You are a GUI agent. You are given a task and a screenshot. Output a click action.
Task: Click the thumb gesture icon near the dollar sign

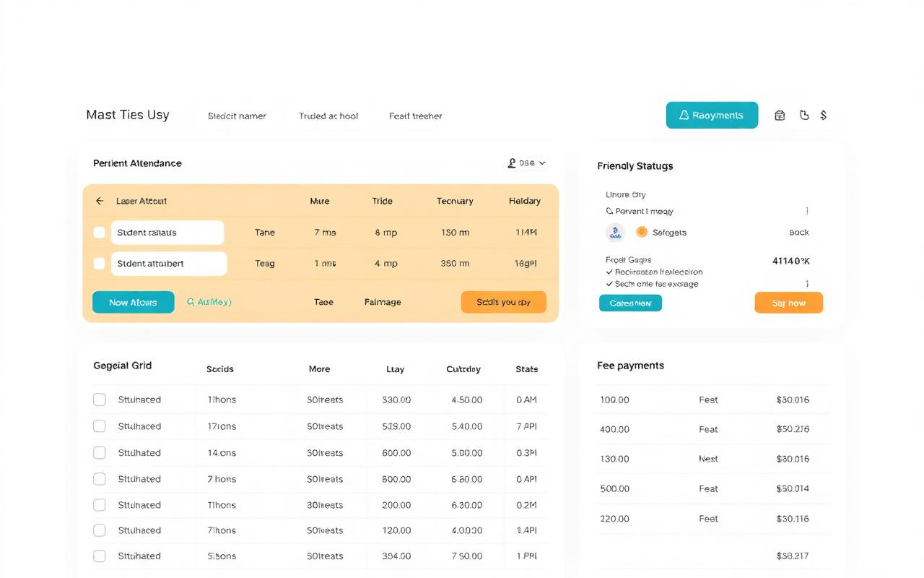click(x=804, y=115)
